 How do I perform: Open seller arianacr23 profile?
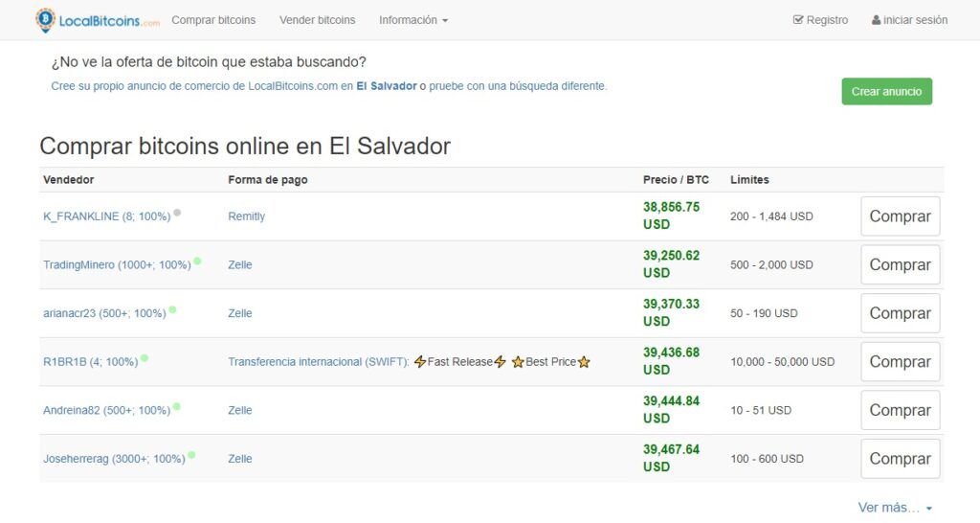[x=104, y=313]
